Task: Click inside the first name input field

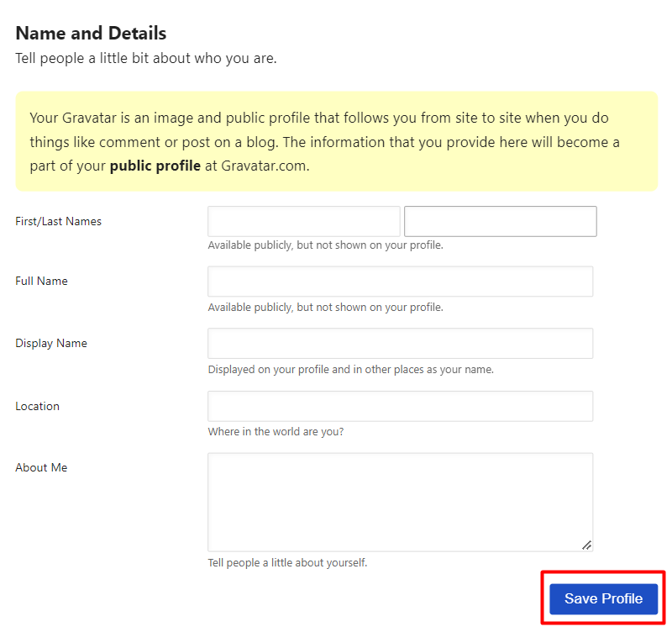Action: (x=302, y=221)
